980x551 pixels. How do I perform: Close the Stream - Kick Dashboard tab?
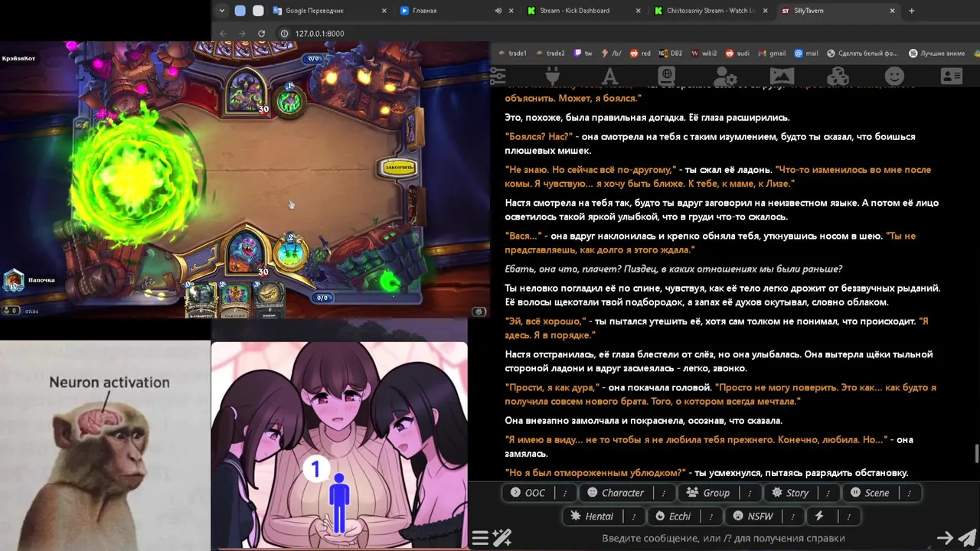(x=638, y=11)
